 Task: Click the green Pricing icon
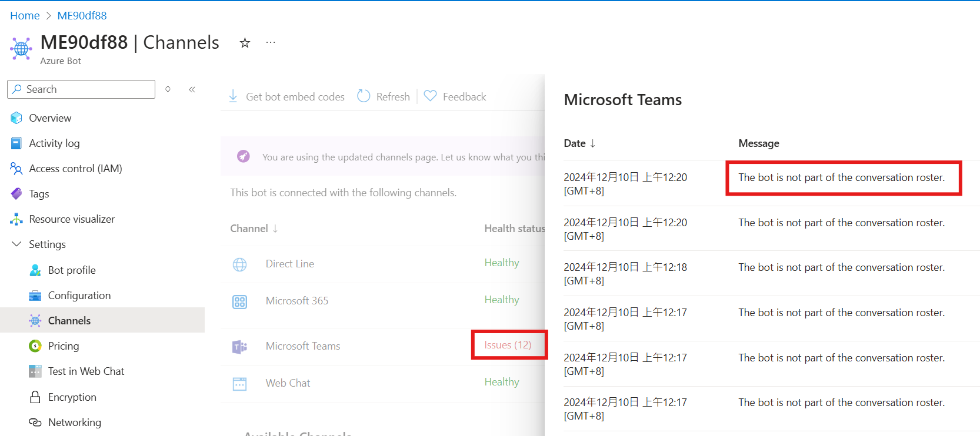coord(35,346)
